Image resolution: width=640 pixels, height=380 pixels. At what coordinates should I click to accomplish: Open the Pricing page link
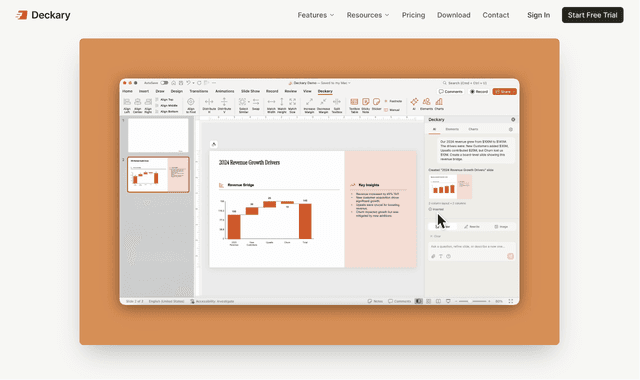413,15
